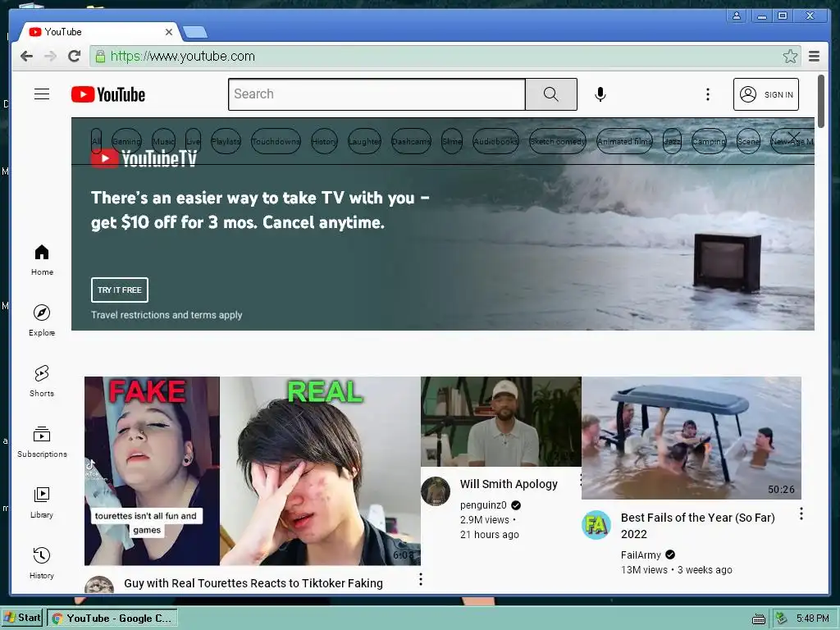Open the penguinz0 channel avatar
The height and width of the screenshot is (630, 840).
(436, 491)
